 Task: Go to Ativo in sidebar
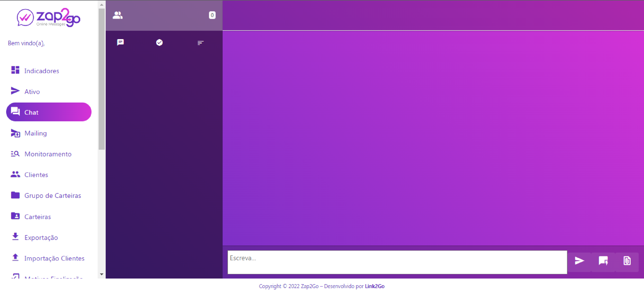click(x=32, y=92)
